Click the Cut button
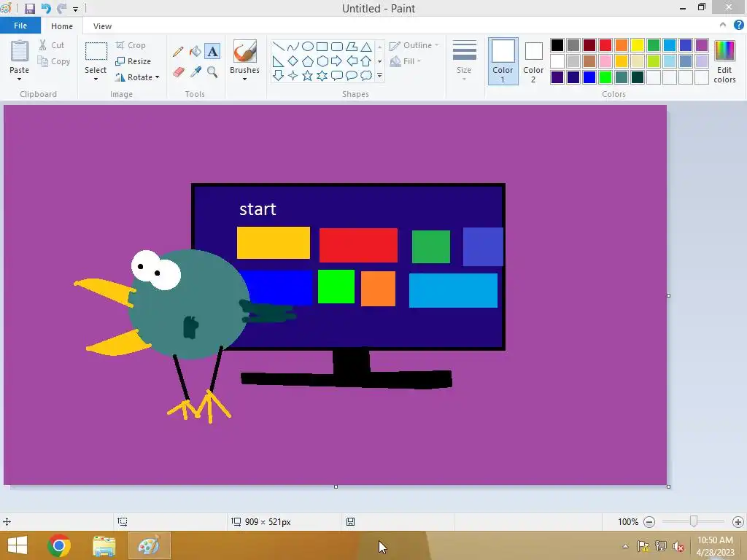 pos(52,45)
